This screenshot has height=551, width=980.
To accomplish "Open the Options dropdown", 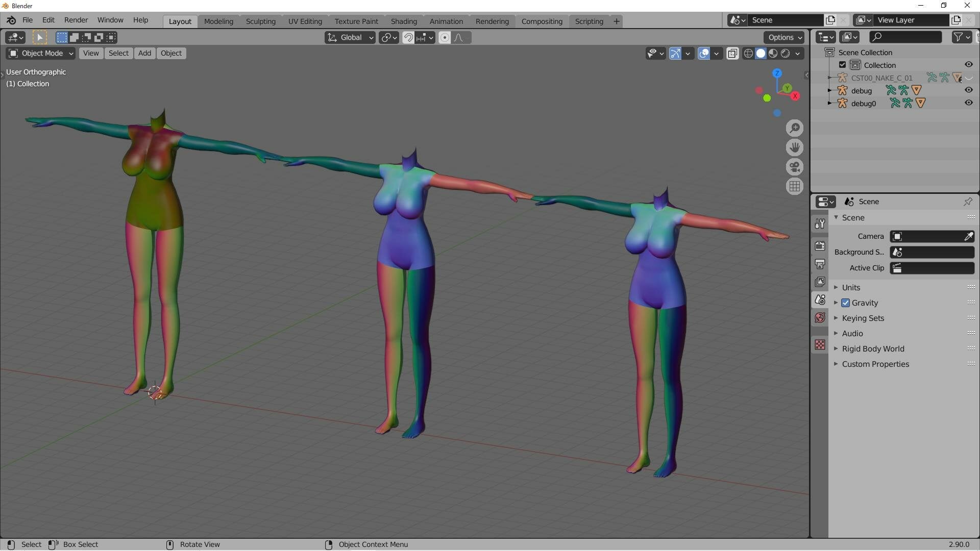I will pos(784,37).
